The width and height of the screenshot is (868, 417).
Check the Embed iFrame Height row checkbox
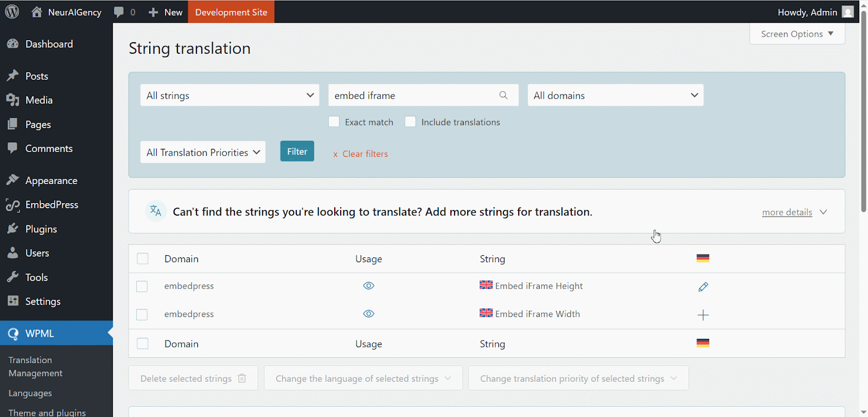[x=142, y=286]
